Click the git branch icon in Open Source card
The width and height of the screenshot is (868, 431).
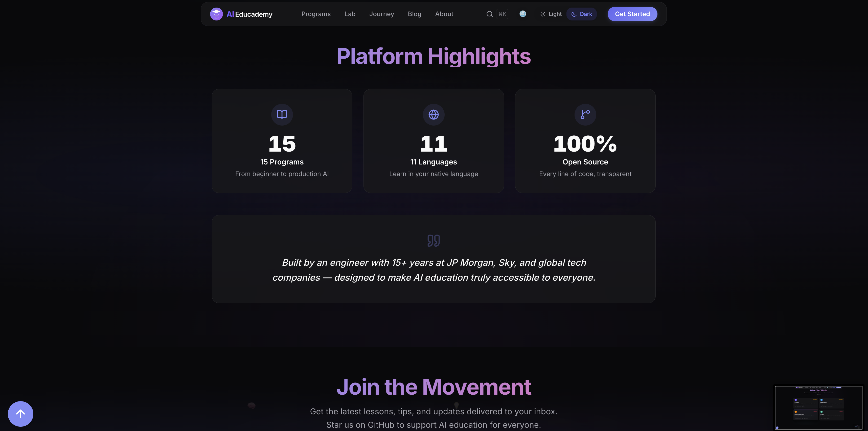[x=585, y=114]
